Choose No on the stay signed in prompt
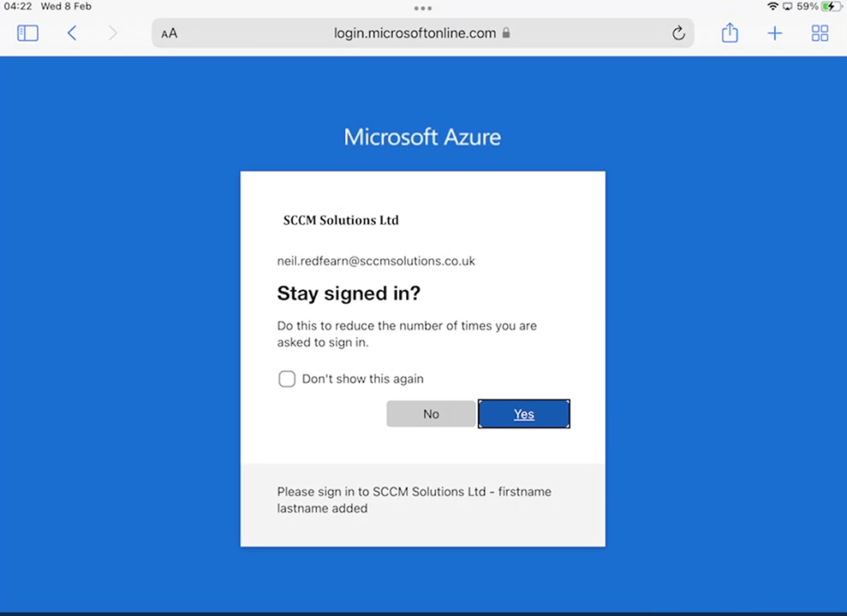This screenshot has width=847, height=616. point(431,413)
